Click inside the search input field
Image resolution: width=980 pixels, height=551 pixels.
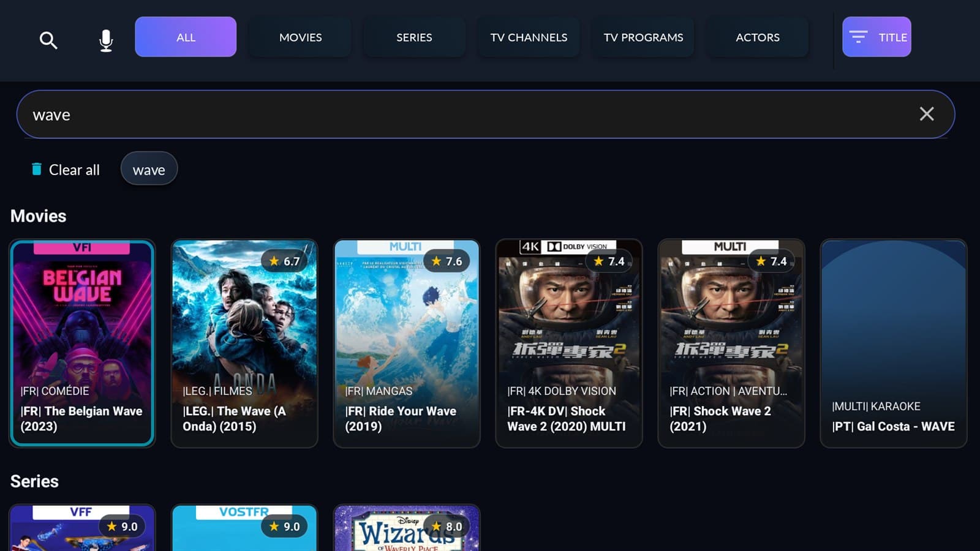coord(429,114)
